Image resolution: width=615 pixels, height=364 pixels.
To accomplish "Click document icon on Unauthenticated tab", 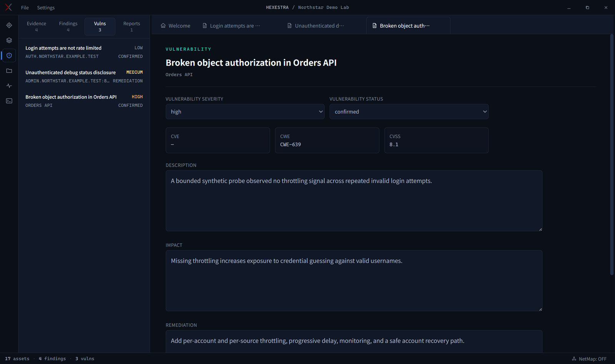I will (290, 26).
